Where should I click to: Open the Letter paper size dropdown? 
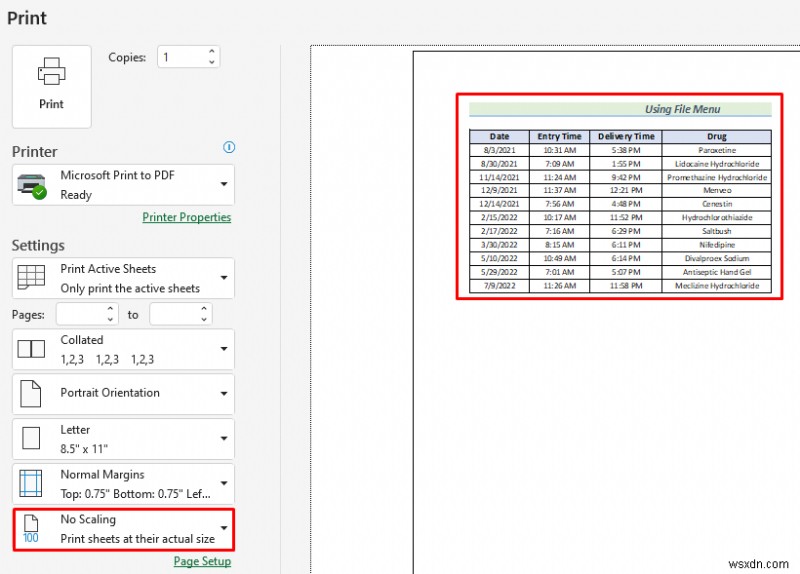123,439
